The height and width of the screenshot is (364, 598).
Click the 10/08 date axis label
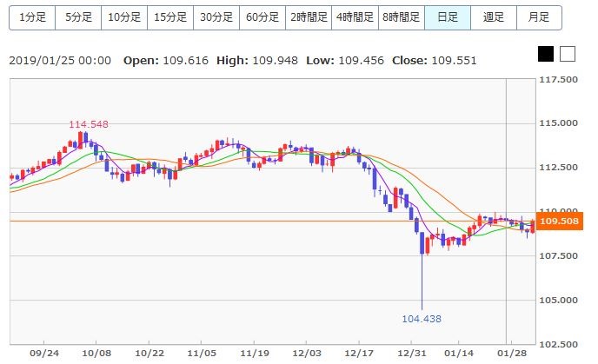click(x=96, y=354)
